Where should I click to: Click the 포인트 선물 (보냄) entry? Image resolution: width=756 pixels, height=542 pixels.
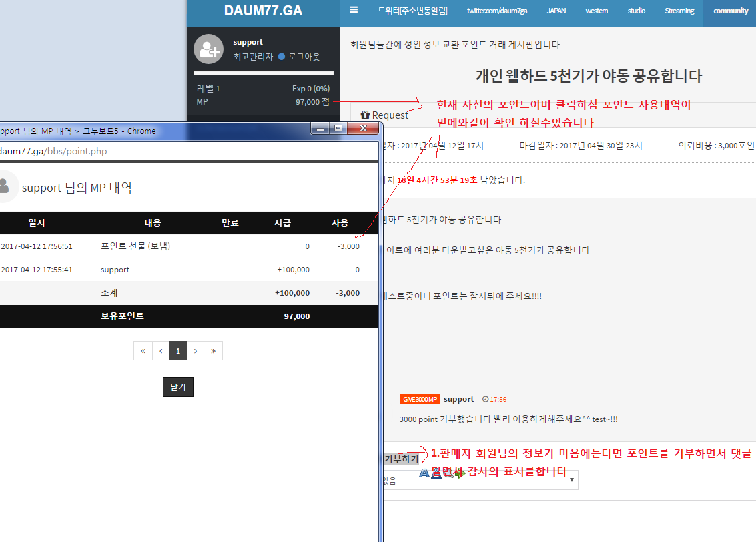[x=135, y=246]
